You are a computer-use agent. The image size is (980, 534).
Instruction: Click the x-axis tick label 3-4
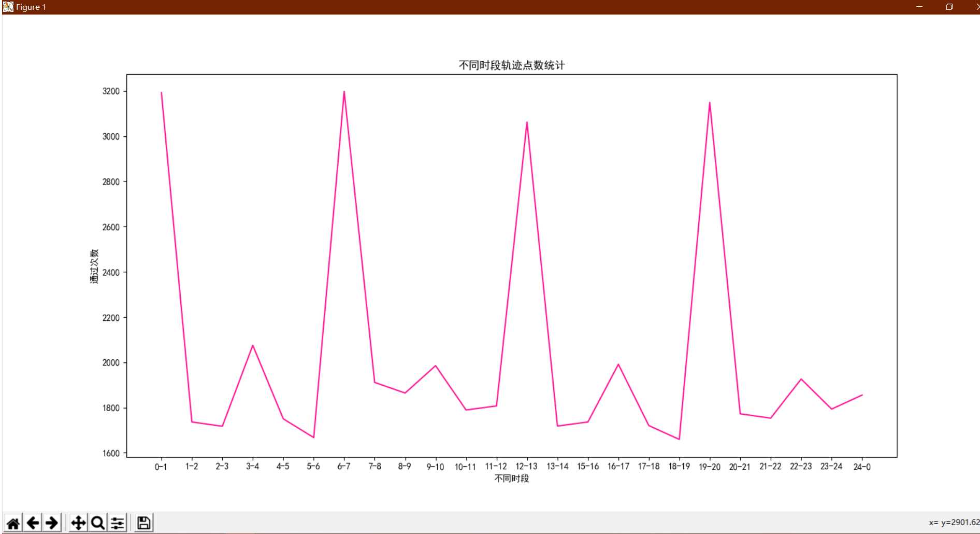(253, 466)
